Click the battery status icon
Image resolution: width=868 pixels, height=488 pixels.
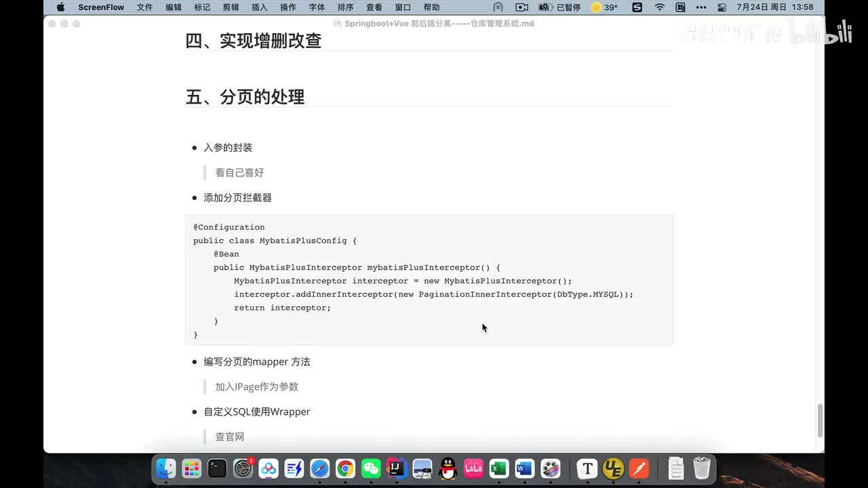click(x=546, y=7)
